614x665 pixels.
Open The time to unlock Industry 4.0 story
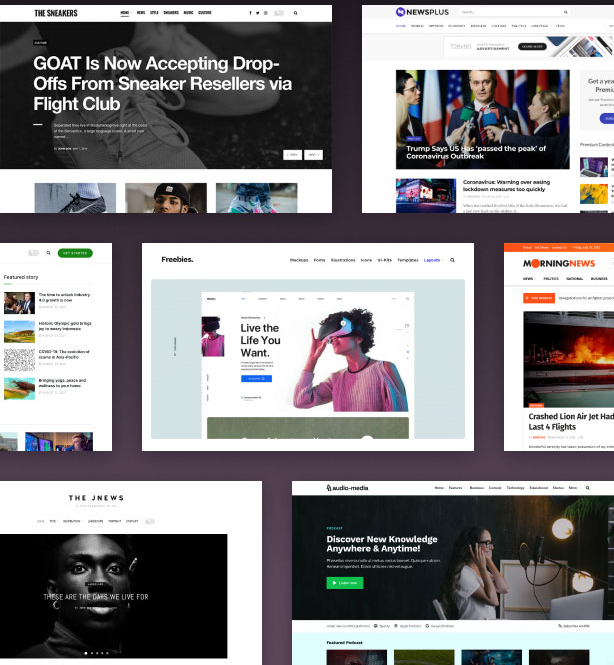64,297
